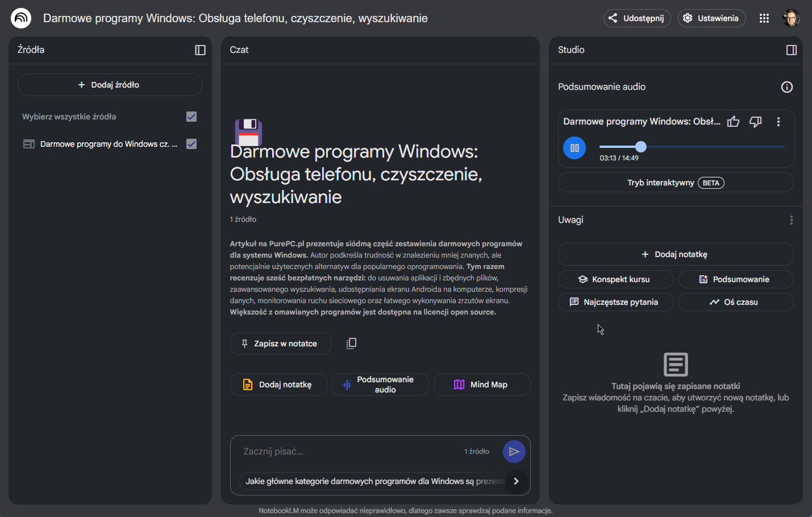Click 'Dodaj źródło' button
812x517 pixels.
coord(110,85)
